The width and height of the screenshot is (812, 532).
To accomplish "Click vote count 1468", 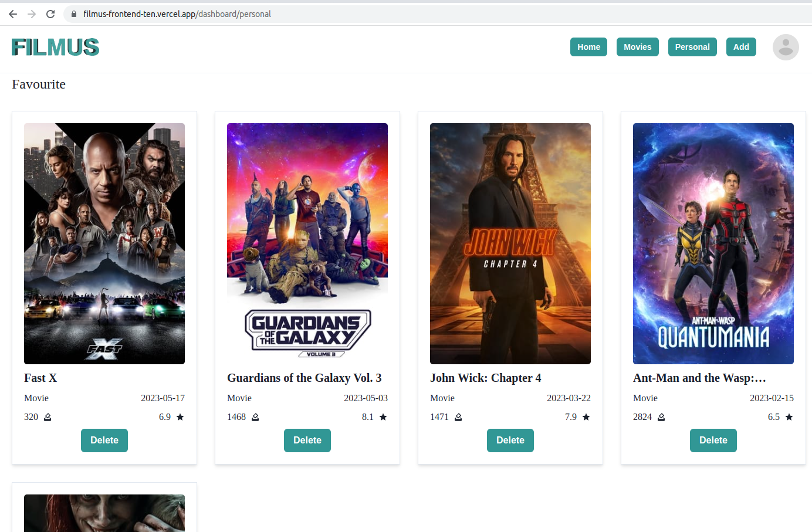I will point(236,417).
